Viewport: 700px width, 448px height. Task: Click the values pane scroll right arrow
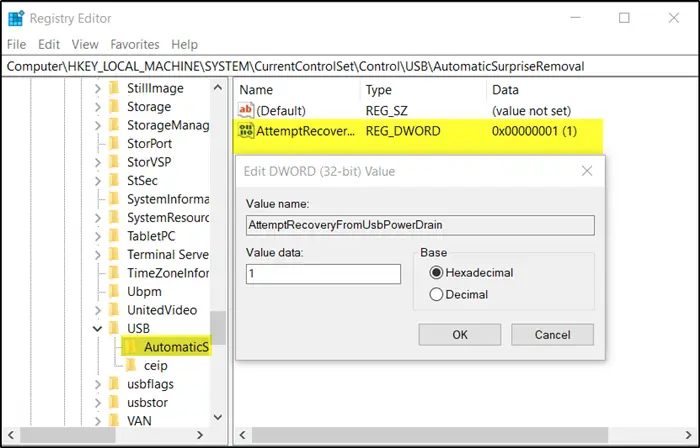pyautogui.click(x=688, y=435)
